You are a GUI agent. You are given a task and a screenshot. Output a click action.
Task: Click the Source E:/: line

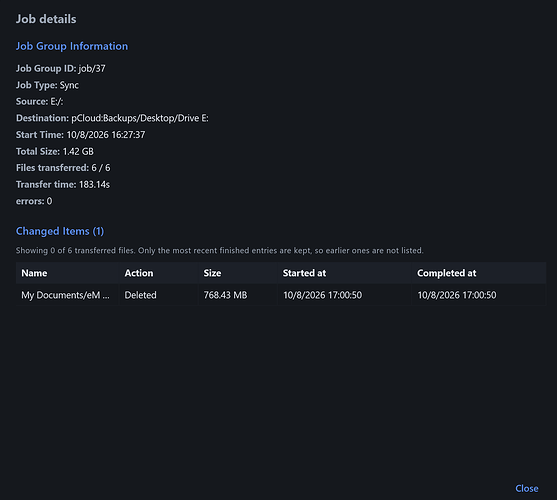[x=39, y=102]
